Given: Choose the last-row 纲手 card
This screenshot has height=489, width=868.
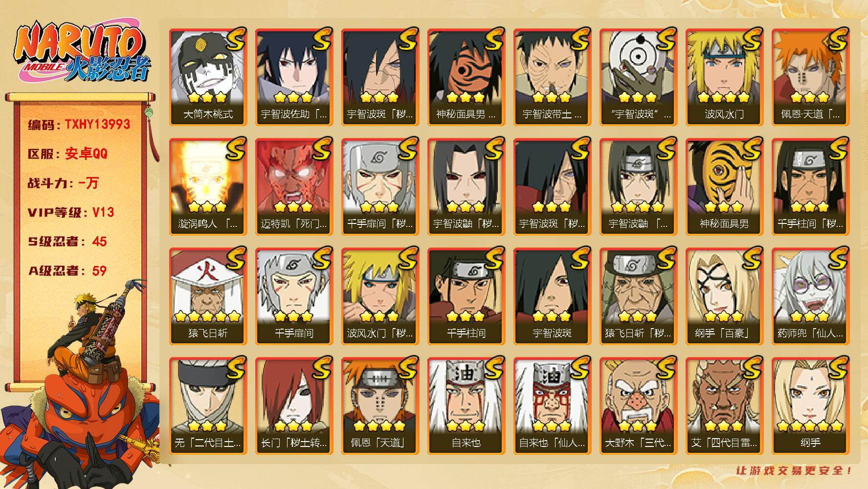Looking at the screenshot, I should (x=810, y=406).
